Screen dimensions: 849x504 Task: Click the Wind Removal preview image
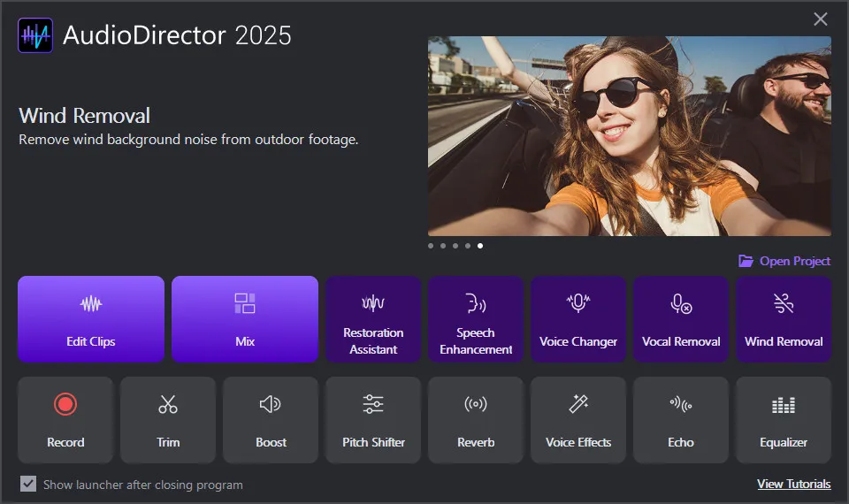pos(630,136)
